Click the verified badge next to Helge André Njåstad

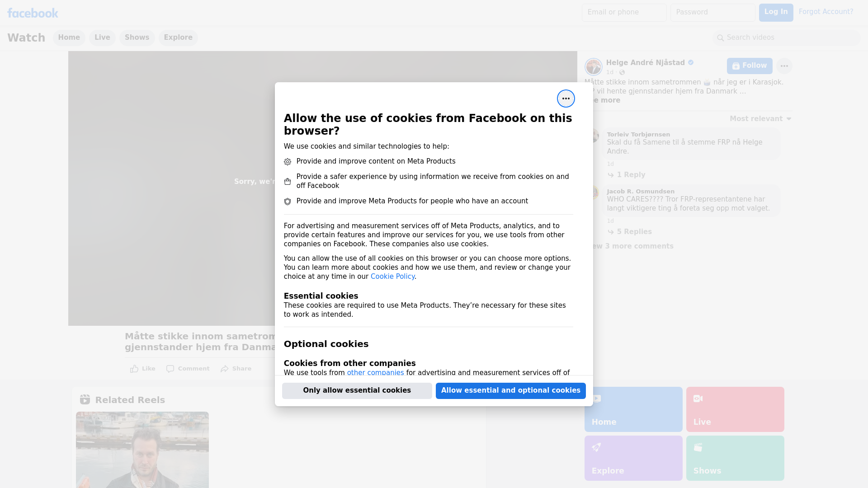click(691, 63)
